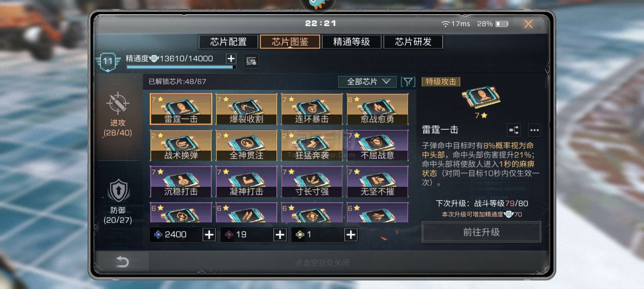The image size is (644, 289).
Task: Open the three-dot more options icon
Action: click(534, 130)
